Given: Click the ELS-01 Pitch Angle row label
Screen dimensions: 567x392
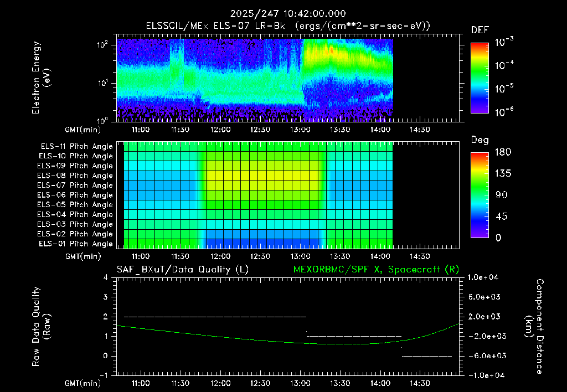Looking at the screenshot, I should 76,244.
